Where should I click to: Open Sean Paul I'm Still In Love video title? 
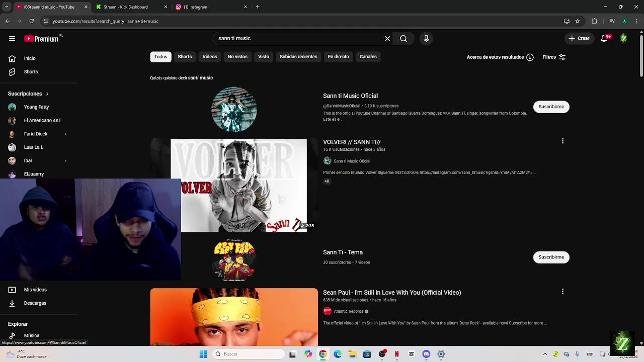click(392, 293)
